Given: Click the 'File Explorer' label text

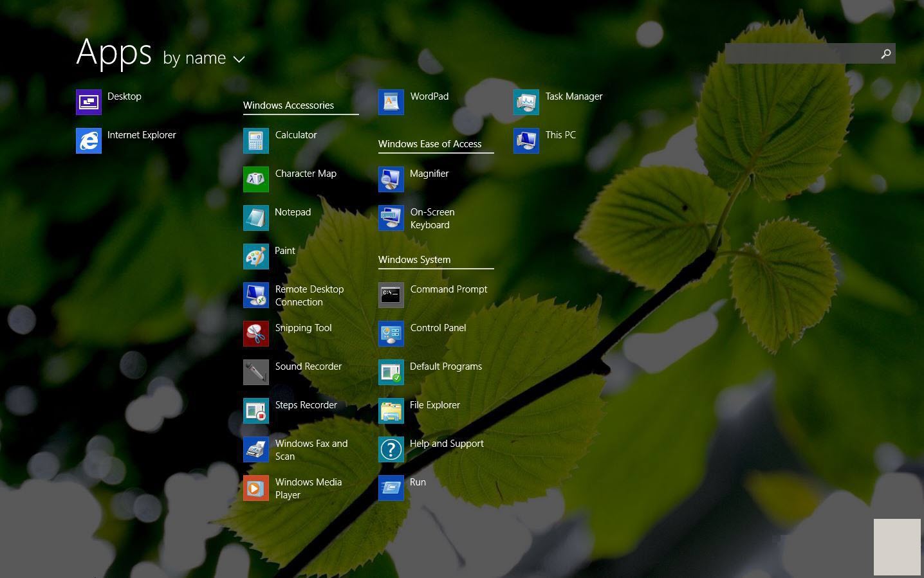Looking at the screenshot, I should [435, 405].
